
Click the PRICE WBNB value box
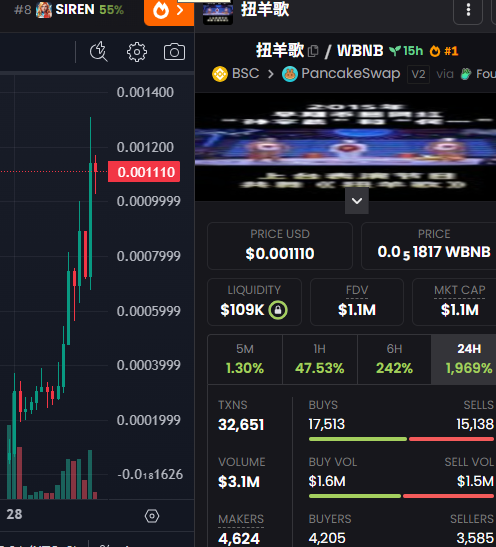[x=429, y=246]
